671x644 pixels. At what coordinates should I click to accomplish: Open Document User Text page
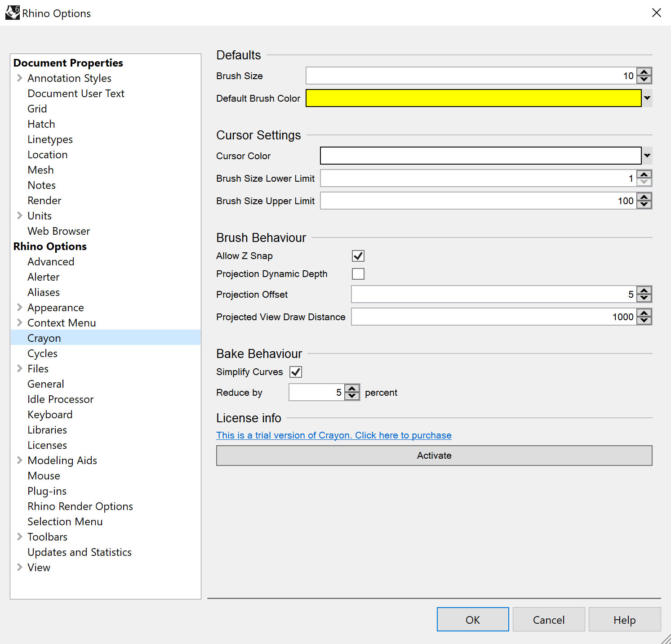[76, 94]
